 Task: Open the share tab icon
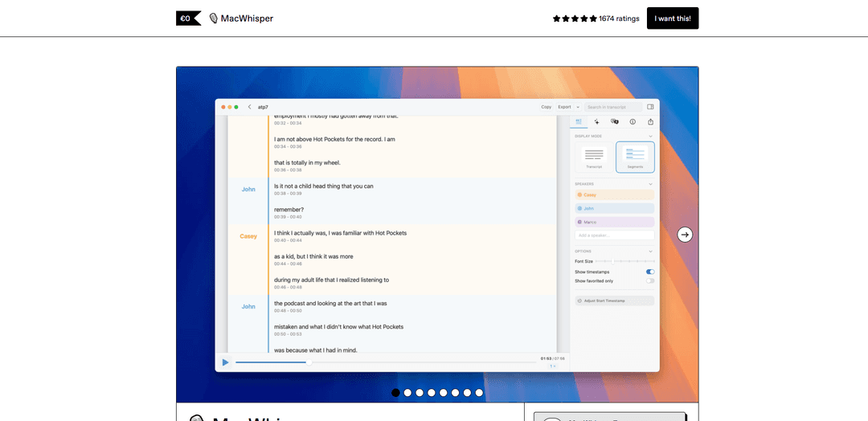coord(650,121)
